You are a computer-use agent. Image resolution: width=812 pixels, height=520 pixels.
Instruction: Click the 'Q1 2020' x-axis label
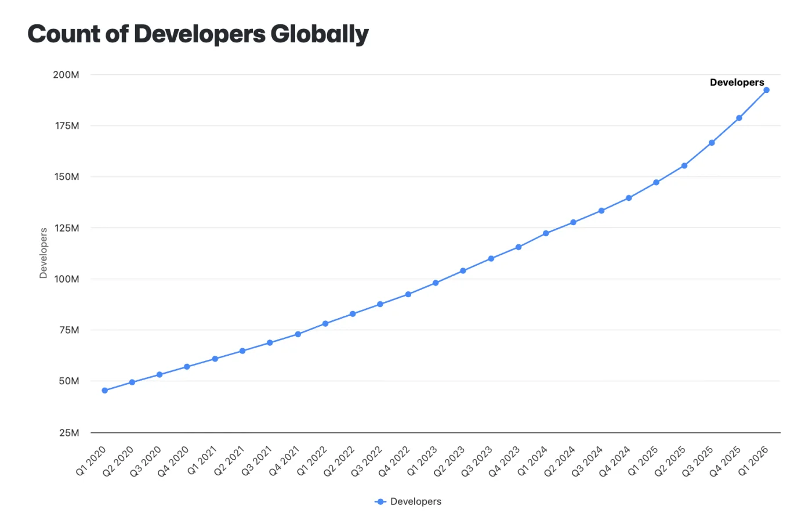pos(92,461)
